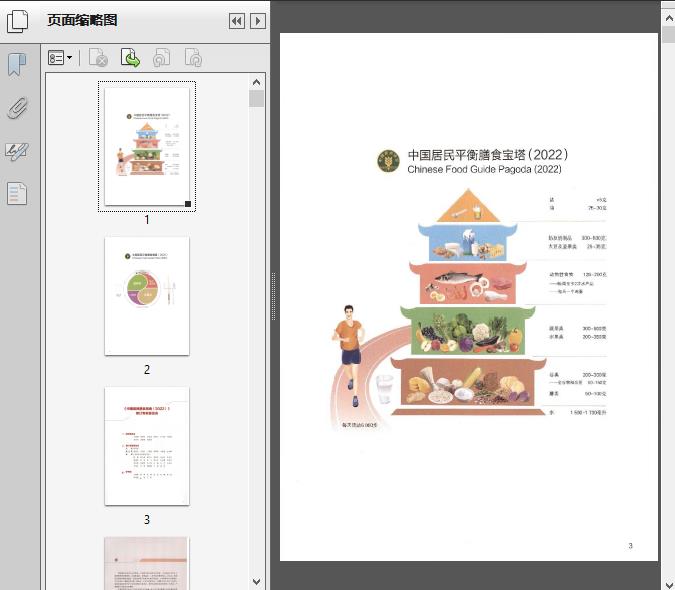This screenshot has height=590, width=675.
Task: Open the Bookmarks panel
Action: click(x=17, y=65)
